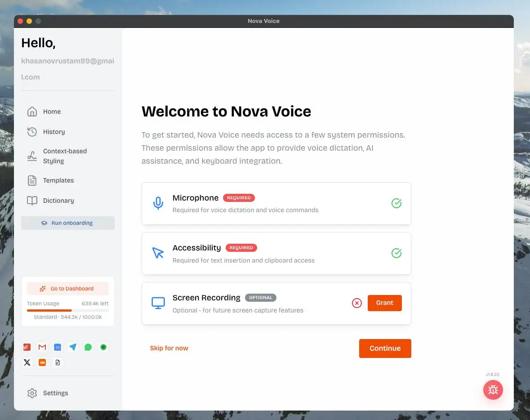
Task: Click 'Required for voice dictation and voice commands'
Action: [x=245, y=210]
